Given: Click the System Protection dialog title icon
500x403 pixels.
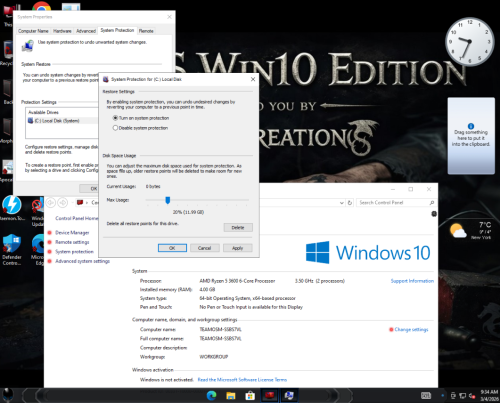Looking at the screenshot, I should click(106, 79).
